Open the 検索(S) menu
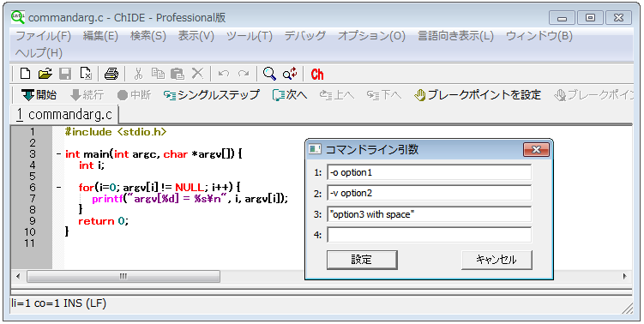The width and height of the screenshot is (644, 324). click(148, 36)
